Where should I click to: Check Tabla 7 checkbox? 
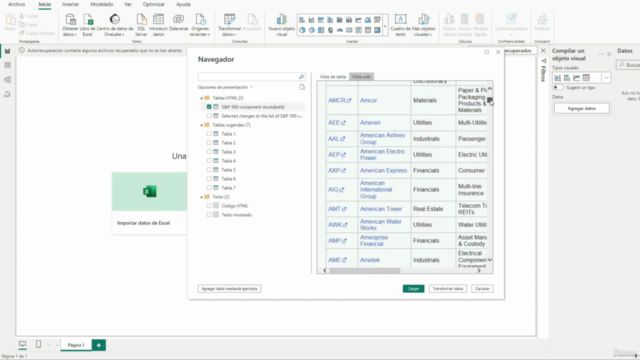pos(209,188)
